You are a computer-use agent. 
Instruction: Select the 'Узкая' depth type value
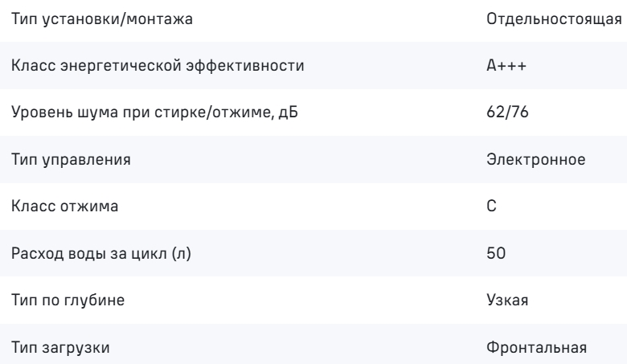click(x=507, y=300)
